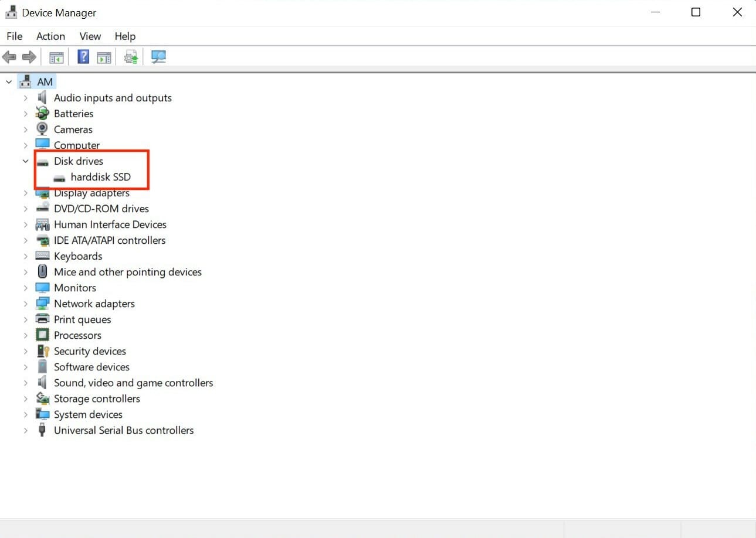Click the Scan for hardware changes icon
This screenshot has width=756, height=538.
(158, 56)
